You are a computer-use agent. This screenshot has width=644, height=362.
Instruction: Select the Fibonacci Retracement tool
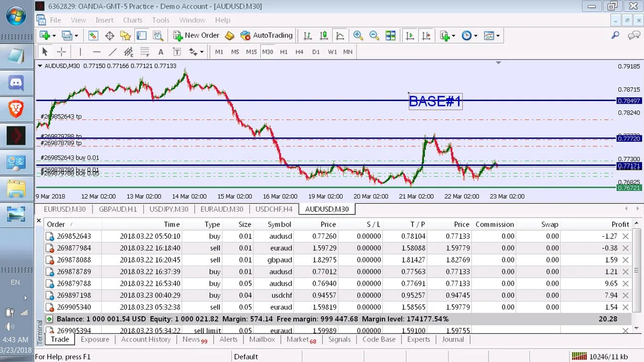145,51
